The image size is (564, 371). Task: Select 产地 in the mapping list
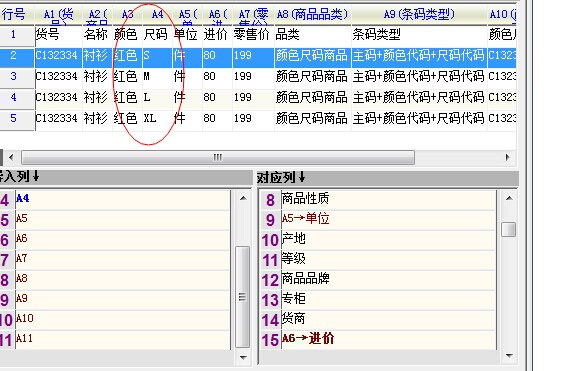click(388, 240)
